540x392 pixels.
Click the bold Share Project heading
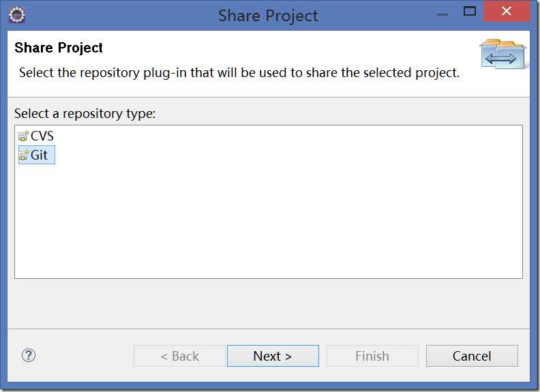click(x=59, y=48)
